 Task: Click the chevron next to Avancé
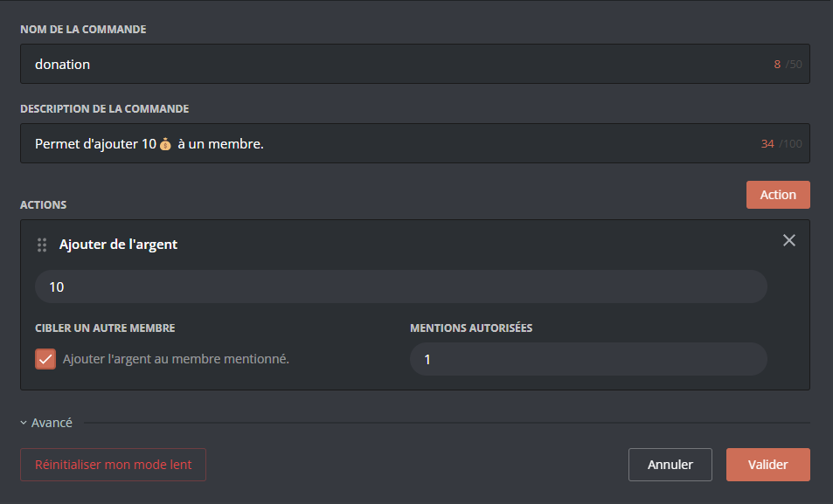coord(23,422)
